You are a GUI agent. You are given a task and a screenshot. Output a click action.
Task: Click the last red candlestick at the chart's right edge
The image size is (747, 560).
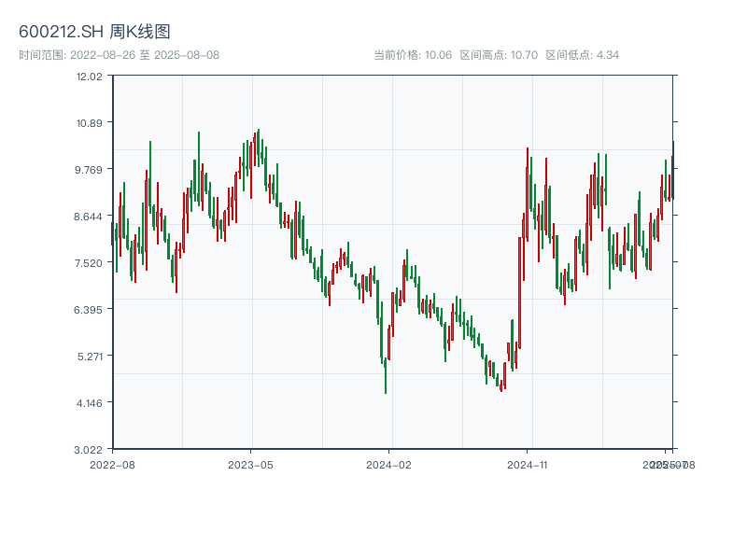673,170
